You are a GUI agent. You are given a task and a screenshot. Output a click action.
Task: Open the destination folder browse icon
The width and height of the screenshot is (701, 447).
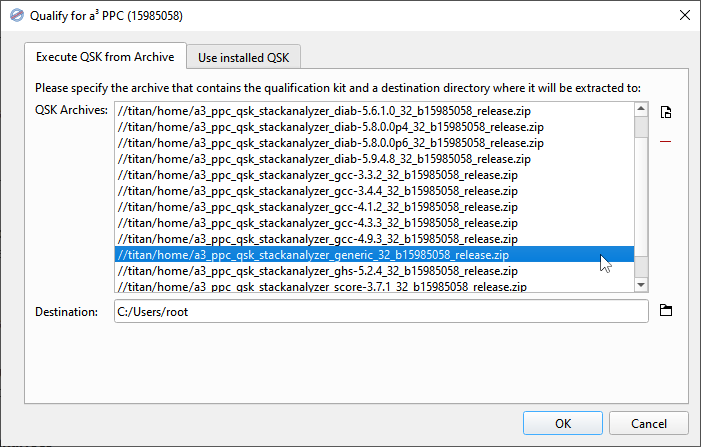coord(666,310)
